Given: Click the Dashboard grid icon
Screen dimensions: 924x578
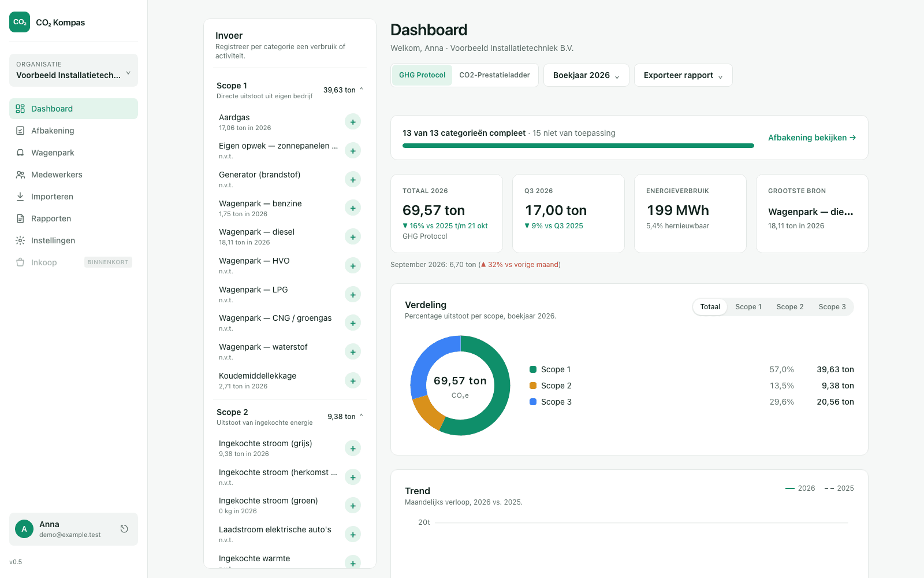Looking at the screenshot, I should tap(20, 109).
